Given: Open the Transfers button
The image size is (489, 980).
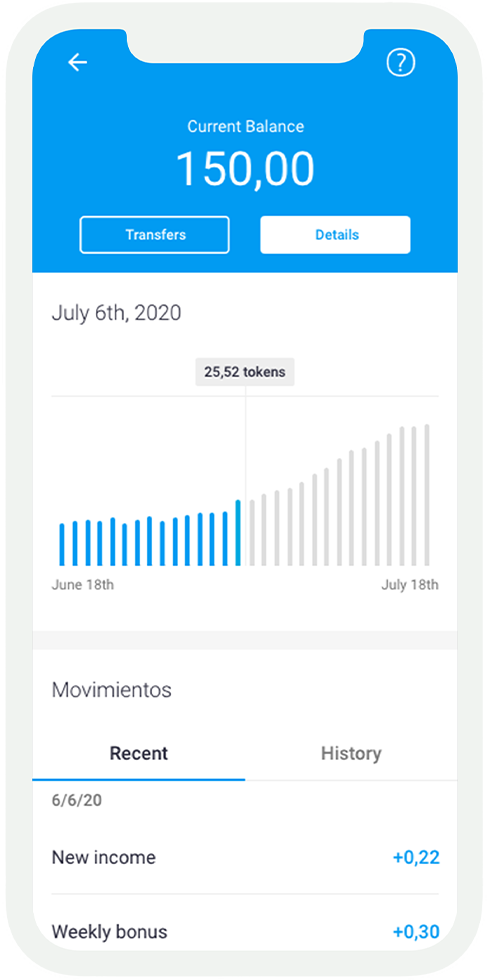Looking at the screenshot, I should [154, 235].
